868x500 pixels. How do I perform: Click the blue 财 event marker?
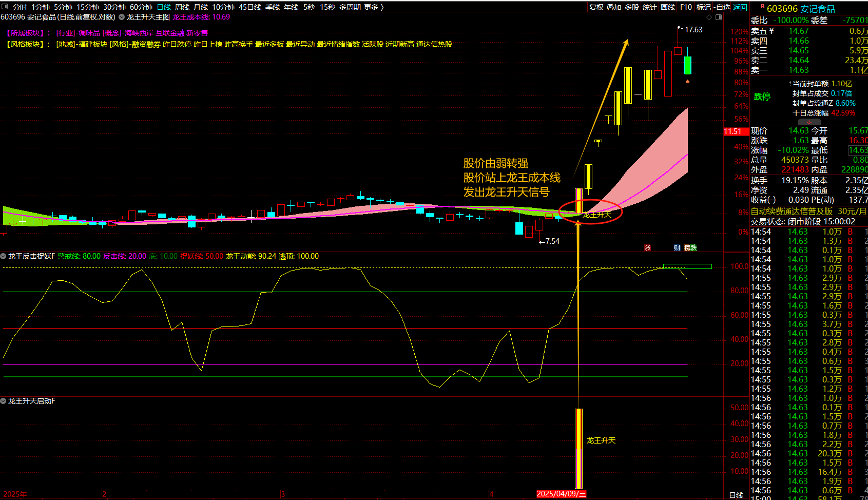[677, 248]
